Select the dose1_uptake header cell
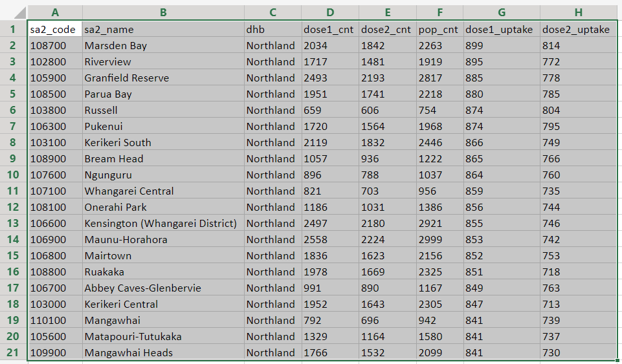This screenshot has width=622, height=364. [501, 30]
